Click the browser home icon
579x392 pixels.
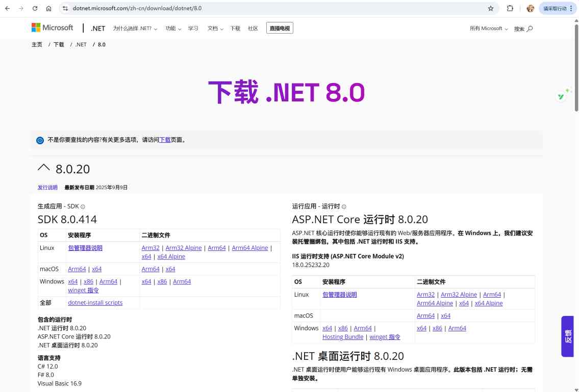(x=48, y=9)
